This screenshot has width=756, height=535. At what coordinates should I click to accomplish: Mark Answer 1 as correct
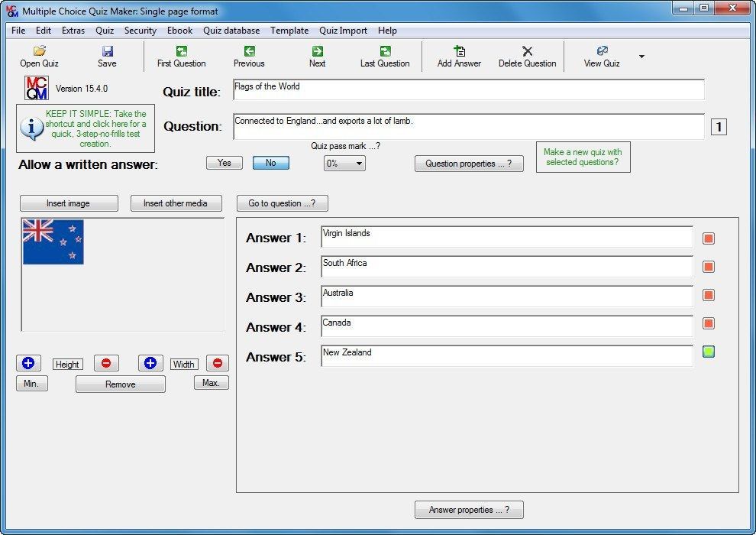pos(708,238)
